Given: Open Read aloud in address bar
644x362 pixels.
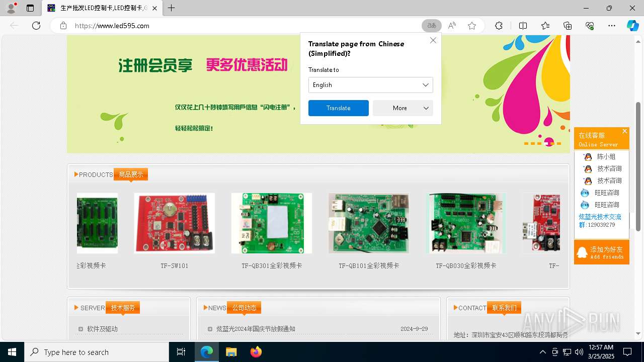Looking at the screenshot, I should click(x=452, y=26).
